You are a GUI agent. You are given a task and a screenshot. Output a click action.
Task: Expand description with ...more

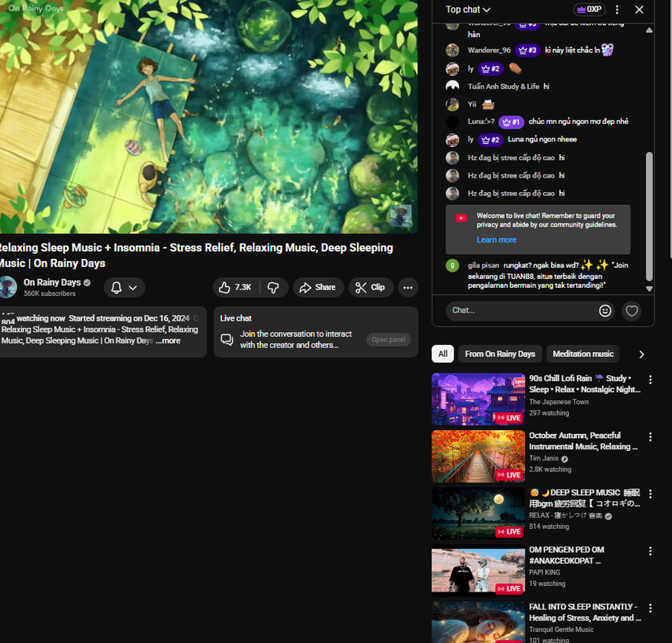[x=168, y=341]
